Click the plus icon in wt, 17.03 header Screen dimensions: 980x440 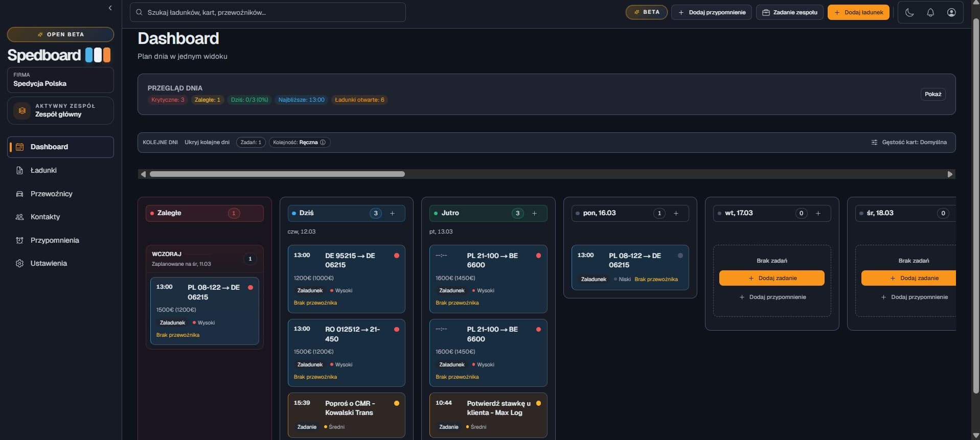[818, 213]
